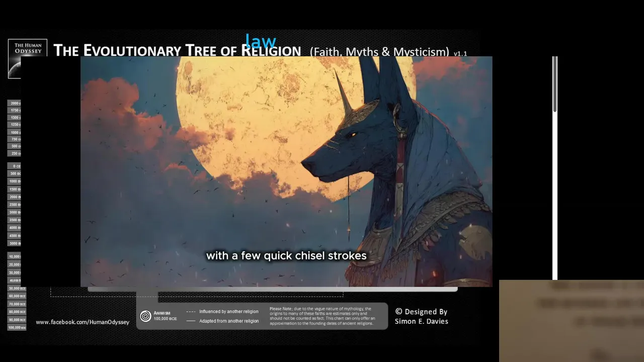The width and height of the screenshot is (644, 362).
Task: Select the 750 timeline marker
Action: tap(14, 139)
